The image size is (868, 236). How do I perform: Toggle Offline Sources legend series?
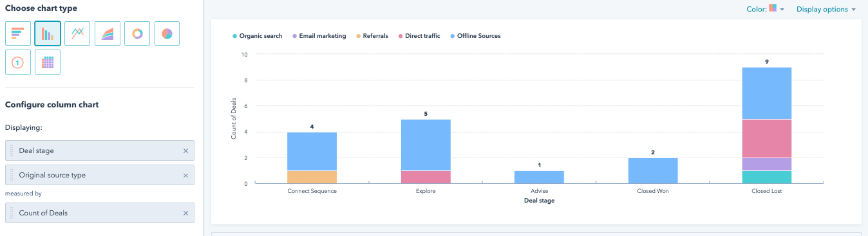coord(475,36)
